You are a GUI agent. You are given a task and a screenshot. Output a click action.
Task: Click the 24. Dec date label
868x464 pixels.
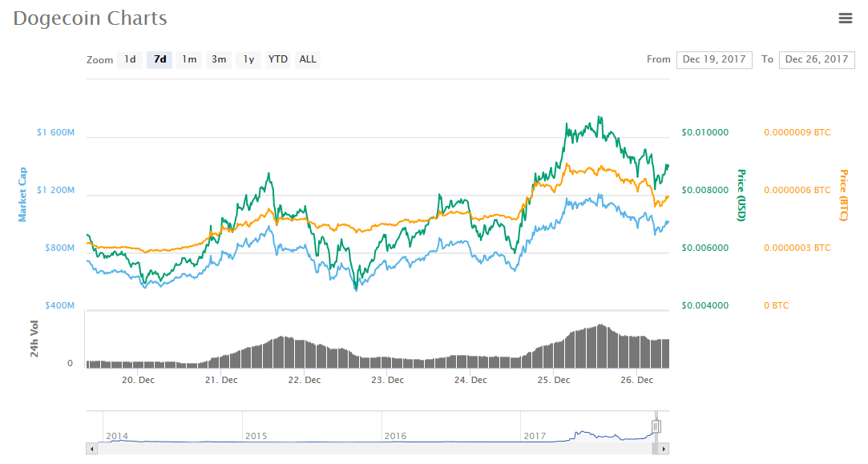point(470,380)
